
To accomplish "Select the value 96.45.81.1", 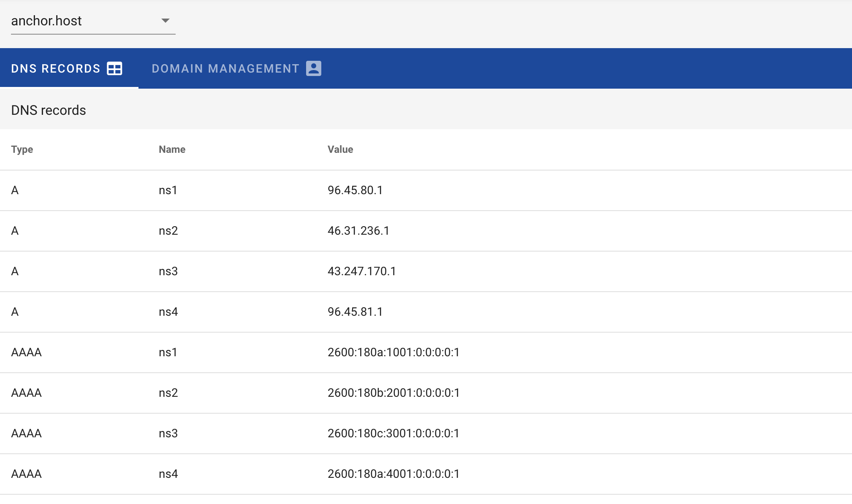I will pos(355,312).
